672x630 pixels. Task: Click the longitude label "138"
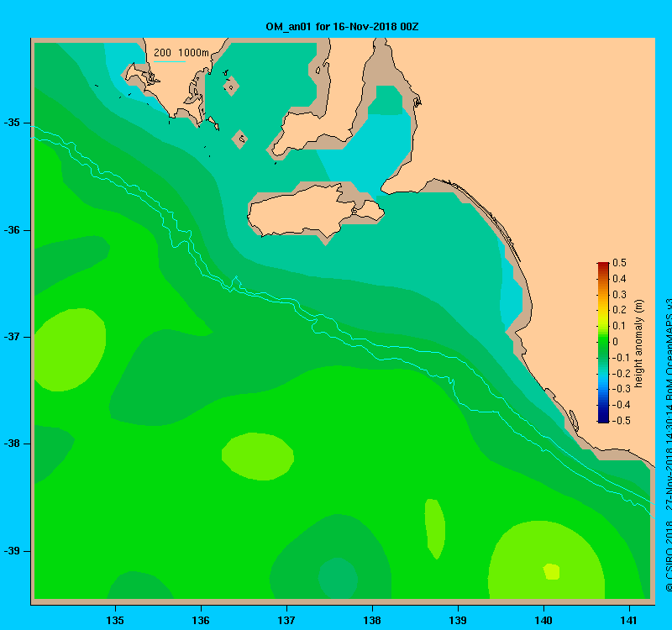coord(372,620)
